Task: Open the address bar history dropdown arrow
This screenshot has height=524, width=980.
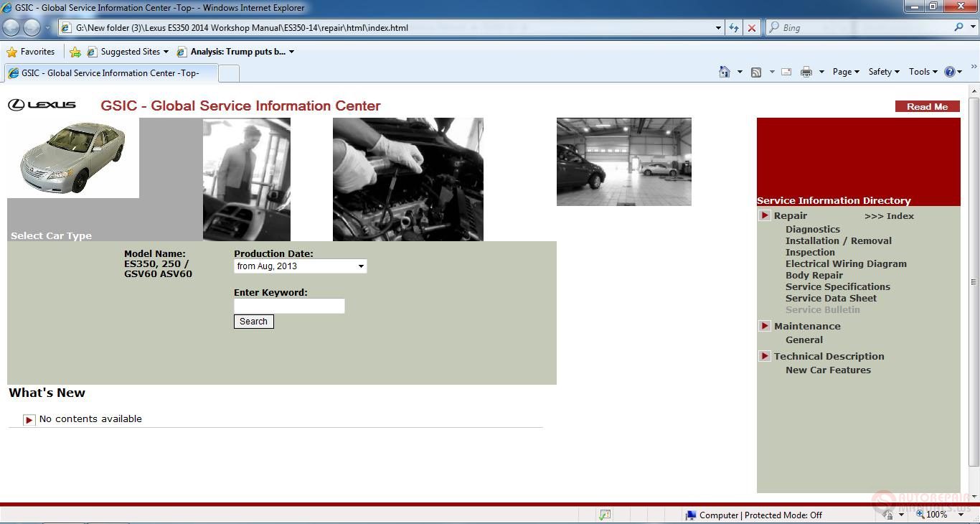Action: click(x=718, y=28)
